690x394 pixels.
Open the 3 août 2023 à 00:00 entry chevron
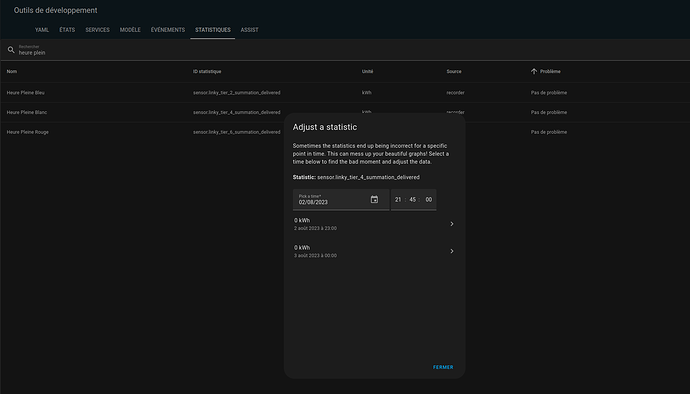[451, 251]
